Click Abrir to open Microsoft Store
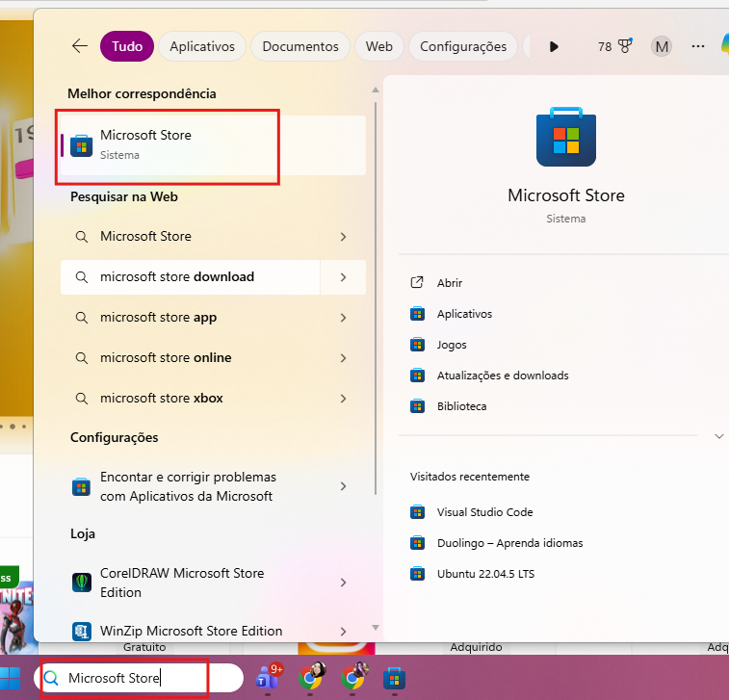 point(450,283)
